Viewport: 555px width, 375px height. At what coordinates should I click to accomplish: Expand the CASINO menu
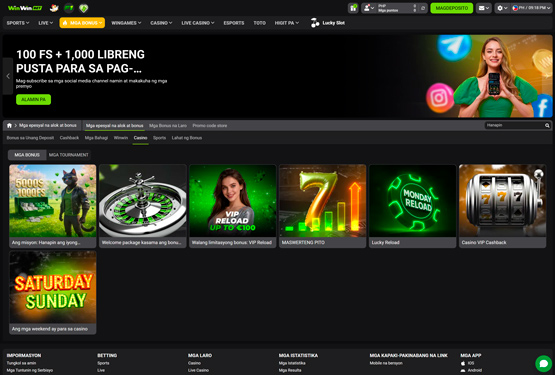coord(161,23)
